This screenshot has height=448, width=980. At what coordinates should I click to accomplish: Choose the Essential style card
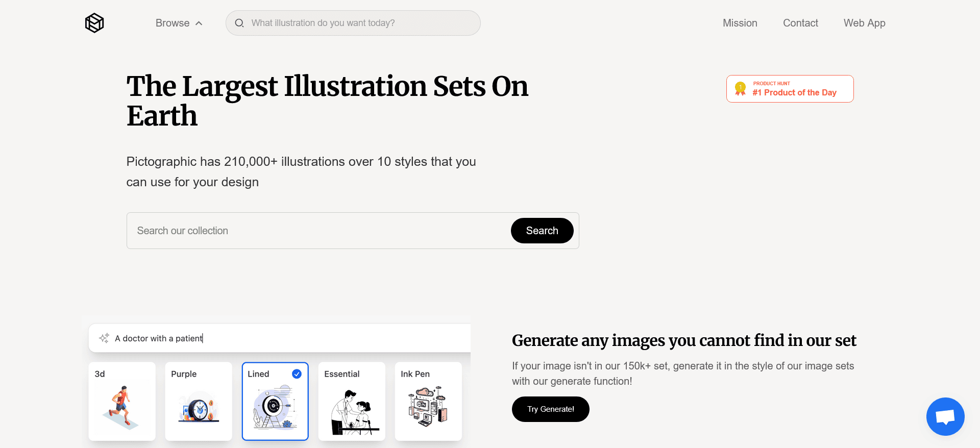pos(352,401)
